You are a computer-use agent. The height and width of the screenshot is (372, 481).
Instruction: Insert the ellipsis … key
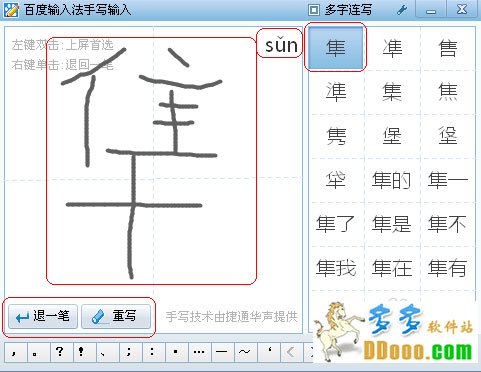coord(199,352)
